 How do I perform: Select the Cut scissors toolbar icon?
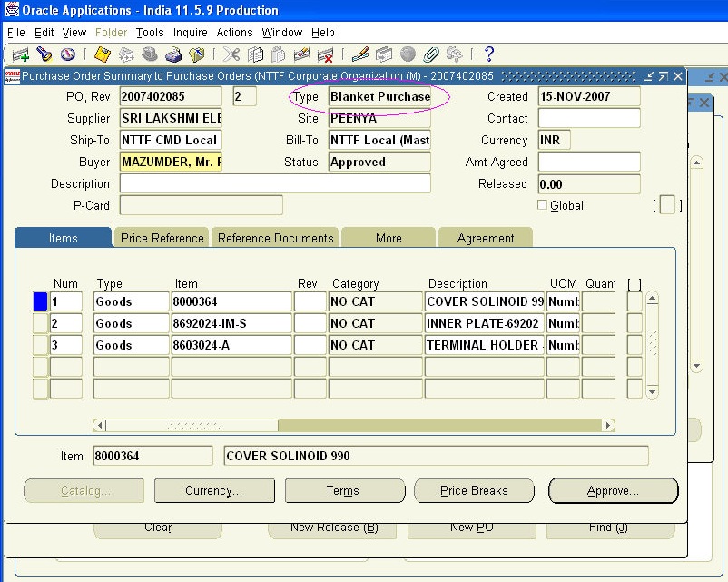[x=232, y=54]
